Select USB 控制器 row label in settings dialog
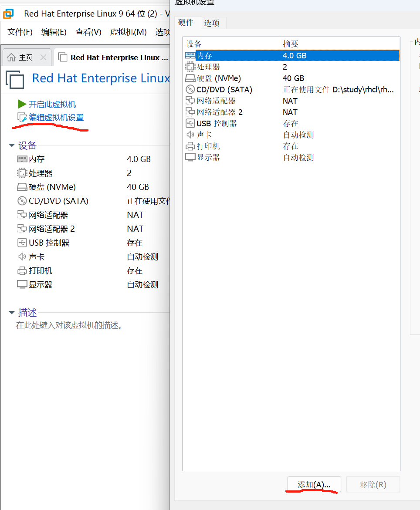 tap(217, 124)
